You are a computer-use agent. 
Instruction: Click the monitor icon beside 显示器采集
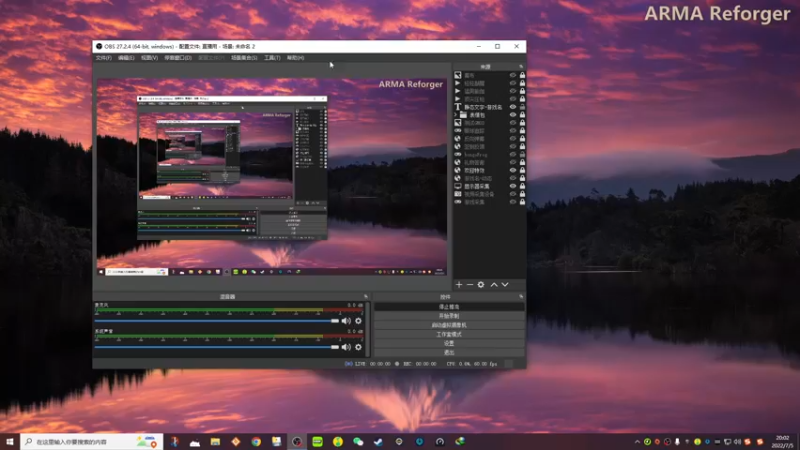[x=458, y=186]
